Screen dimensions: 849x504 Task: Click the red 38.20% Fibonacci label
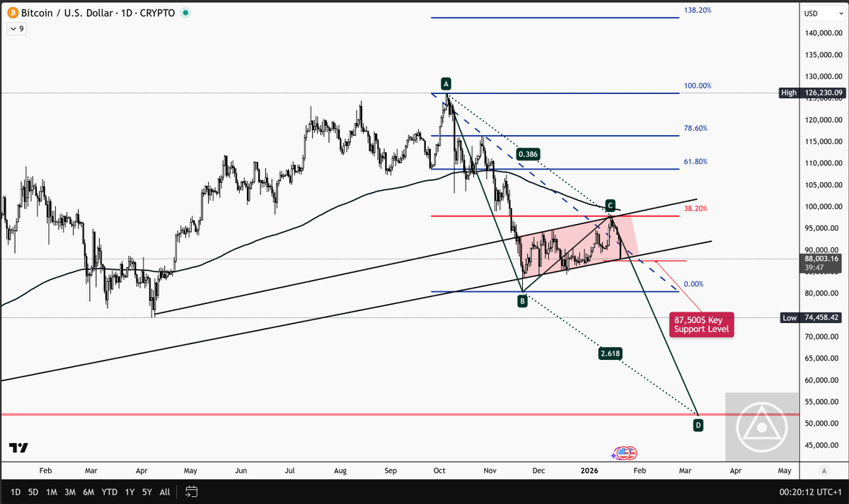point(695,209)
